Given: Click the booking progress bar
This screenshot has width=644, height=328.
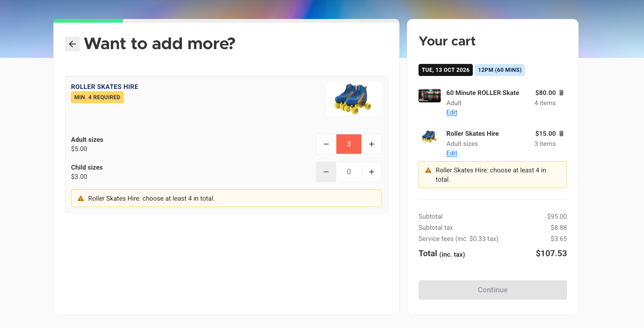Looking at the screenshot, I should (x=226, y=21).
